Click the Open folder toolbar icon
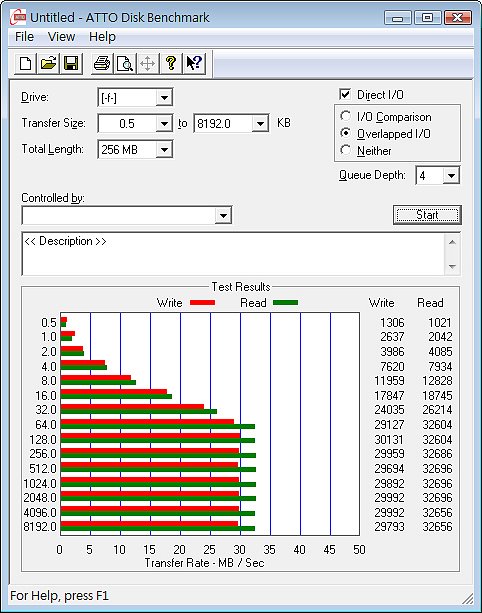The width and height of the screenshot is (482, 613). coord(48,63)
